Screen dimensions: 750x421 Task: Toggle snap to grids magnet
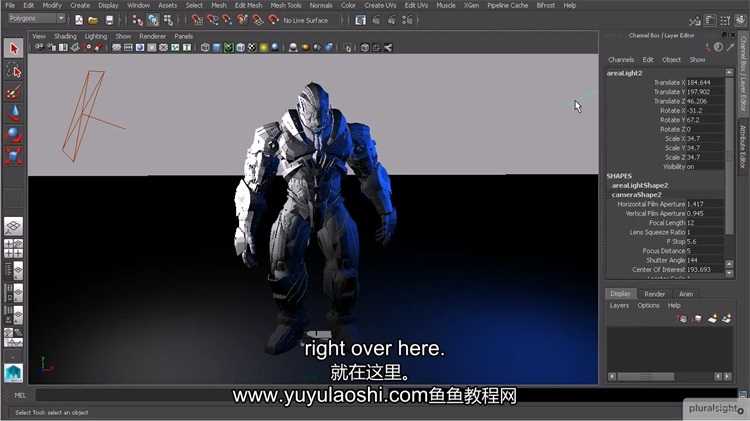pos(197,20)
